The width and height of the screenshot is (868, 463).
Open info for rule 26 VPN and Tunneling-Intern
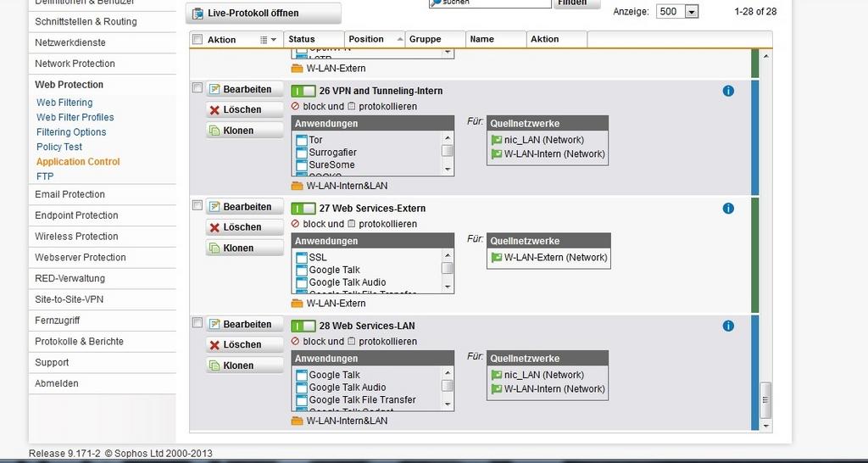pyautogui.click(x=728, y=91)
